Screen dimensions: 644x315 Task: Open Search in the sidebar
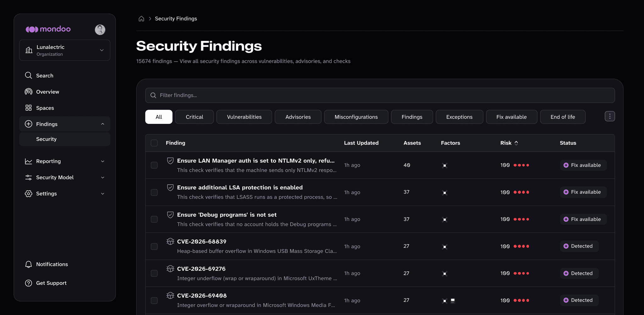pos(65,75)
